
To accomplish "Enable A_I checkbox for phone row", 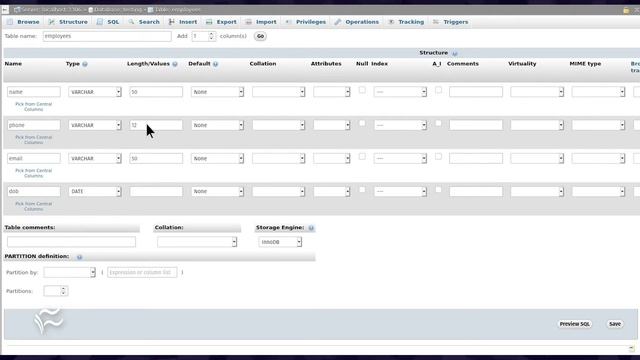I will click(x=438, y=123).
